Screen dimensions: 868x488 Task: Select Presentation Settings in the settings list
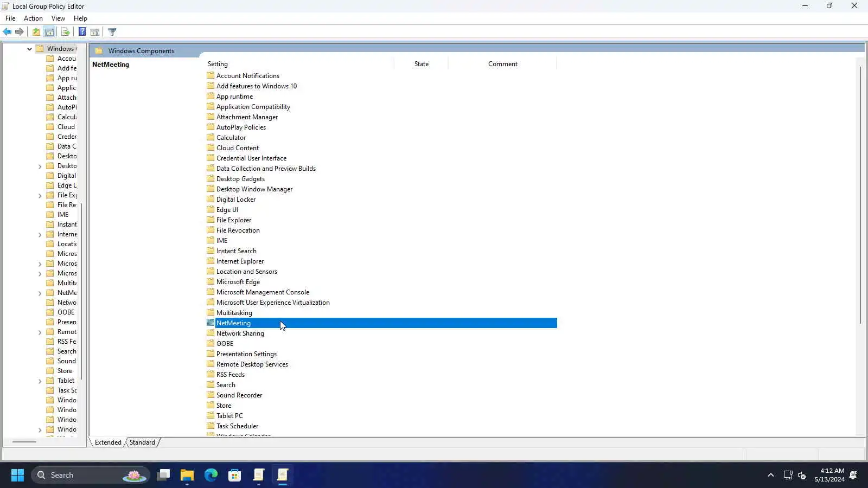pos(246,354)
